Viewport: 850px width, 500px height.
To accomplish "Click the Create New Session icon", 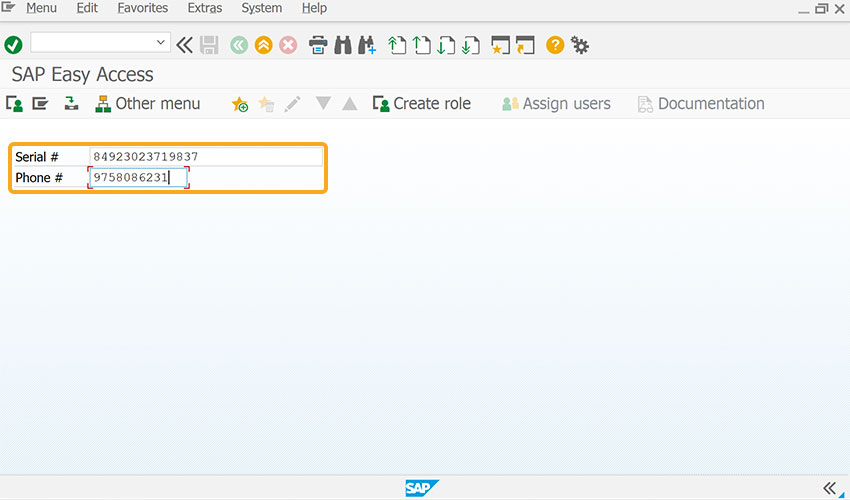I will point(500,45).
